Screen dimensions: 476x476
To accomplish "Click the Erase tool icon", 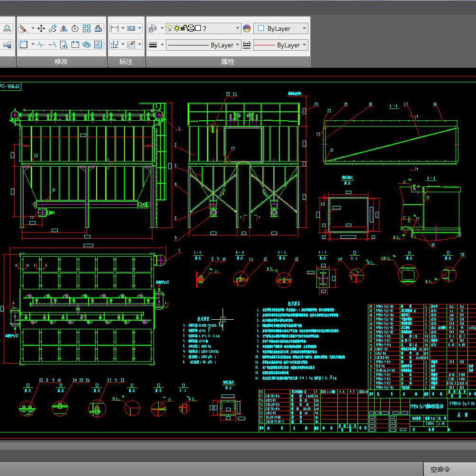I will pos(23,28).
